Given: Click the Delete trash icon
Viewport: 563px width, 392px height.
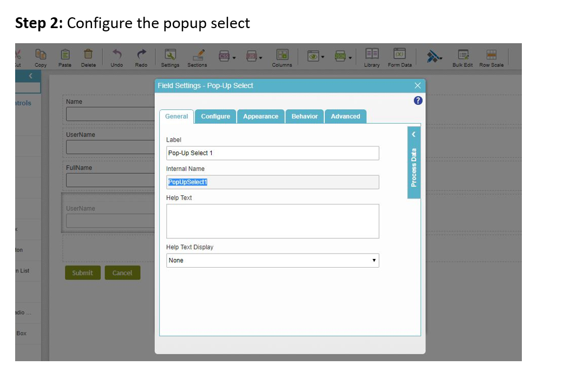Looking at the screenshot, I should (88, 55).
